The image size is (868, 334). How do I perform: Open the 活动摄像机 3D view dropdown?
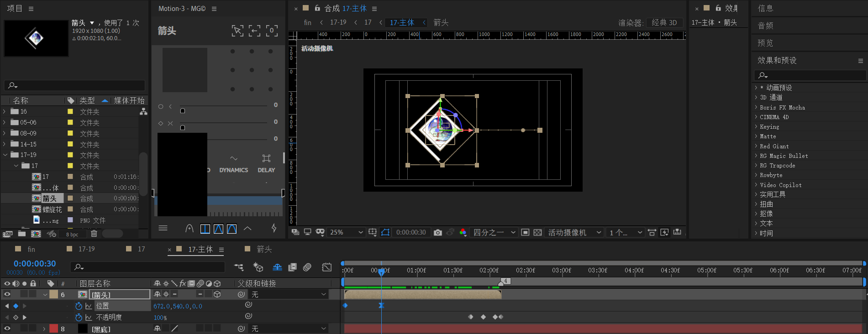click(x=574, y=232)
